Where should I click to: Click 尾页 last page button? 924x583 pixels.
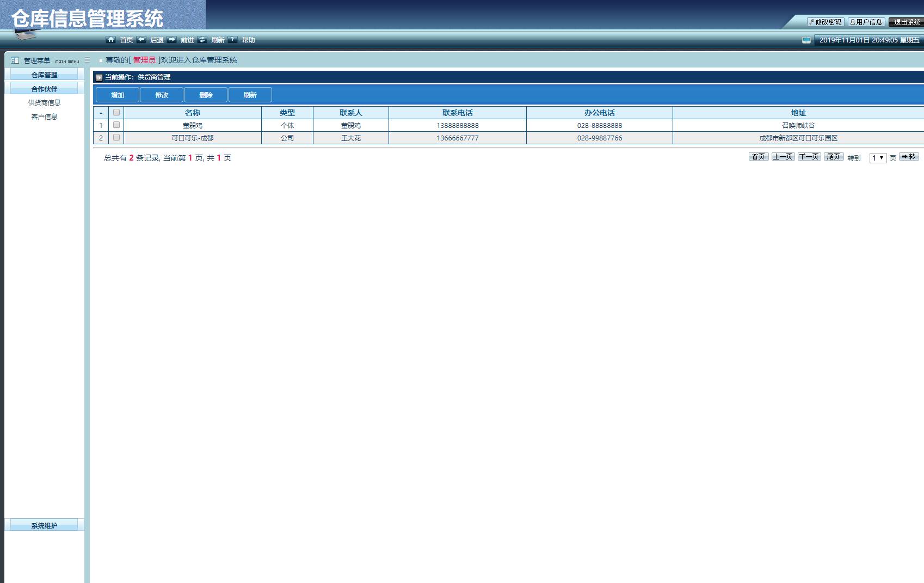(834, 157)
